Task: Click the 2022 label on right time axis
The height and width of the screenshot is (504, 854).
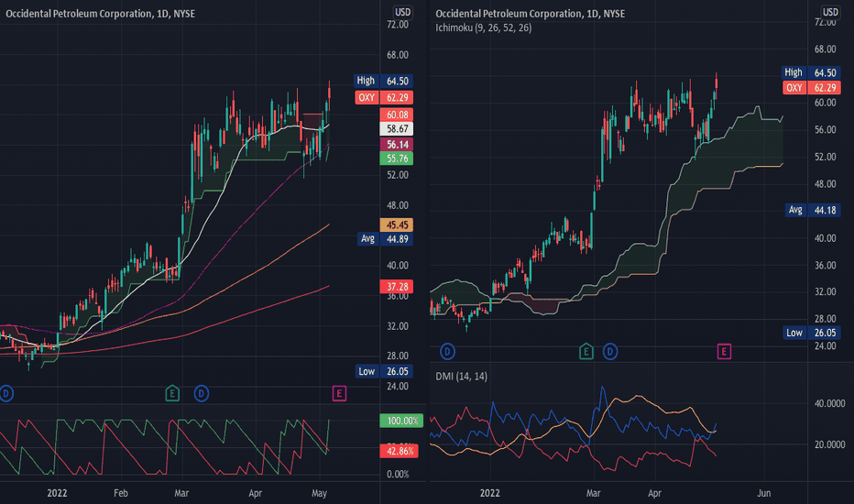Action: click(x=489, y=493)
